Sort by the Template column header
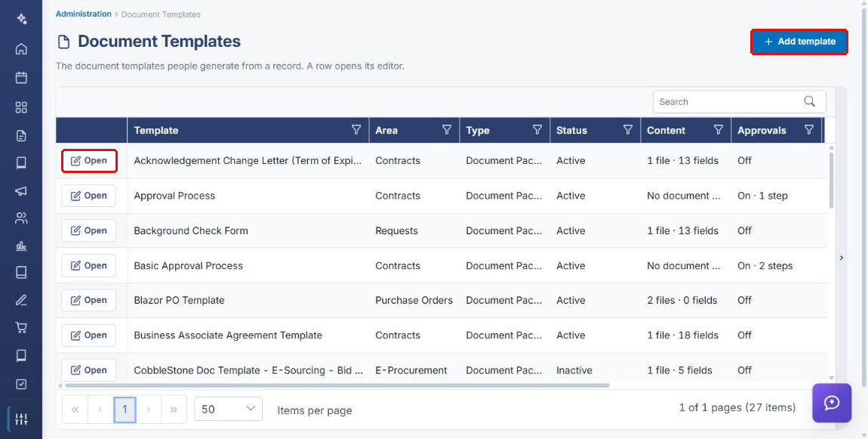Screen dimensions: 868x439 click(x=156, y=130)
